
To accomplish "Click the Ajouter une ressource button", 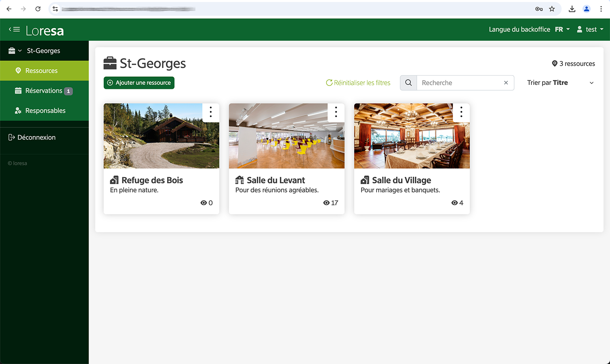I will click(139, 83).
